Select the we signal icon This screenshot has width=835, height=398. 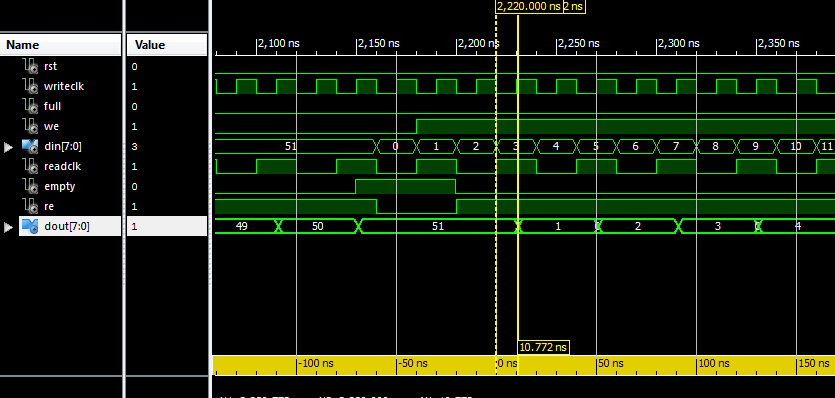(x=30, y=126)
